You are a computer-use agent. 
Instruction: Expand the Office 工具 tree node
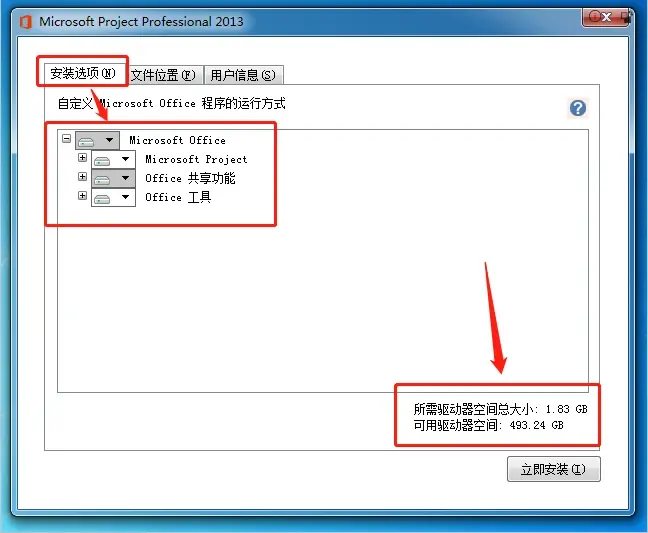point(82,195)
